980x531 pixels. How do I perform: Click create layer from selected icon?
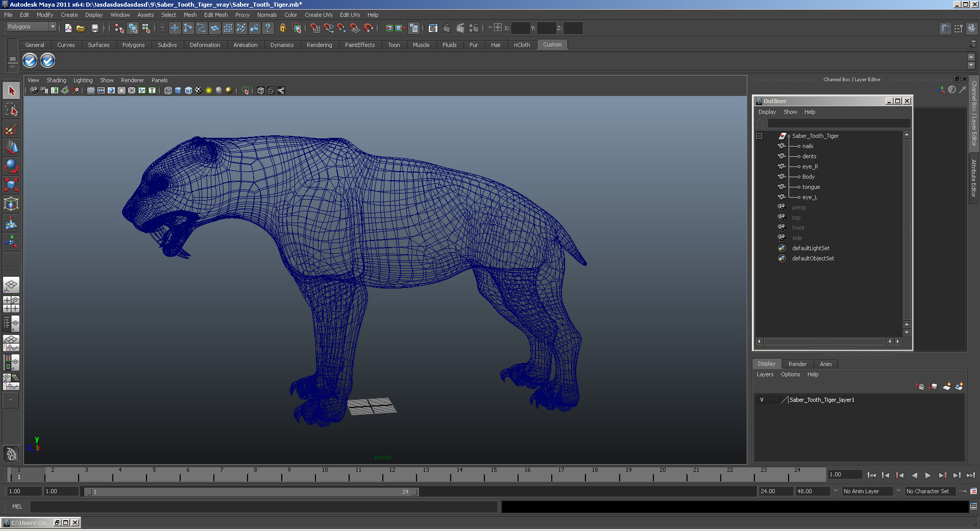click(x=959, y=387)
